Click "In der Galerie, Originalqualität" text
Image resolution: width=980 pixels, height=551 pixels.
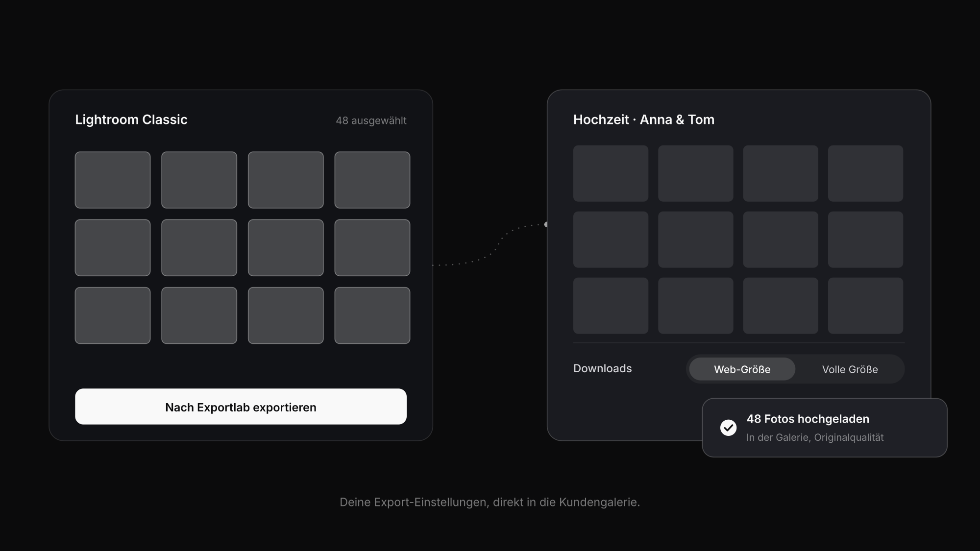(815, 437)
